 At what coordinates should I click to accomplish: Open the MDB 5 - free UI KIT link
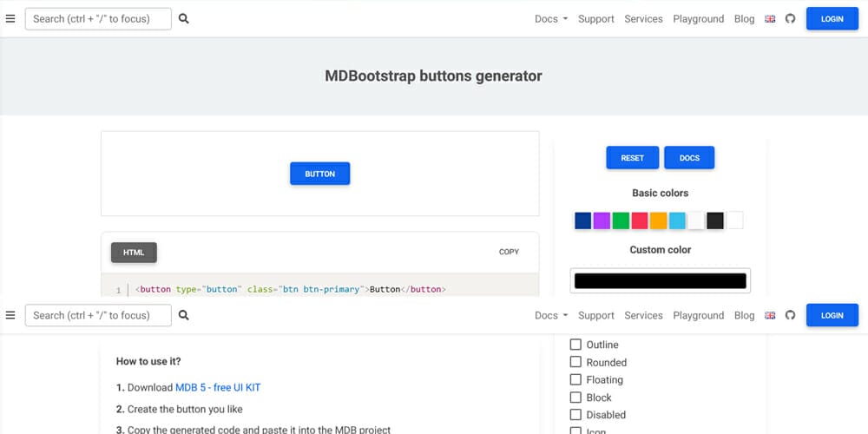pos(218,387)
